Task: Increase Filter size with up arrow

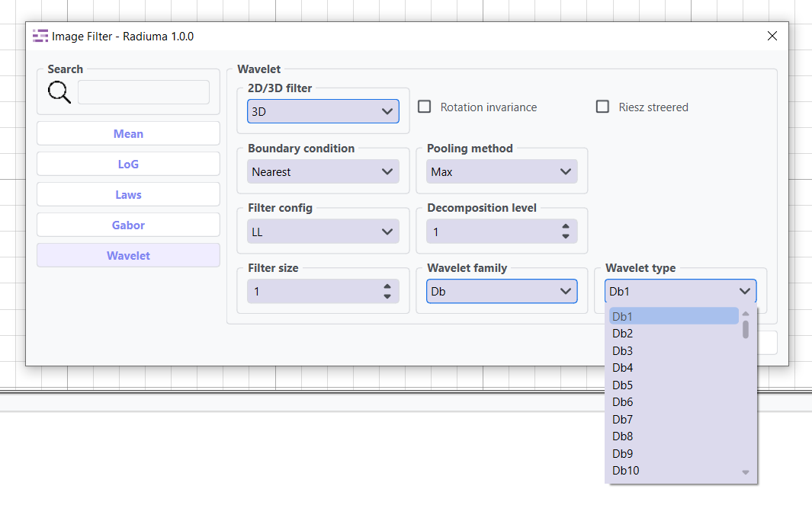Action: click(x=387, y=286)
